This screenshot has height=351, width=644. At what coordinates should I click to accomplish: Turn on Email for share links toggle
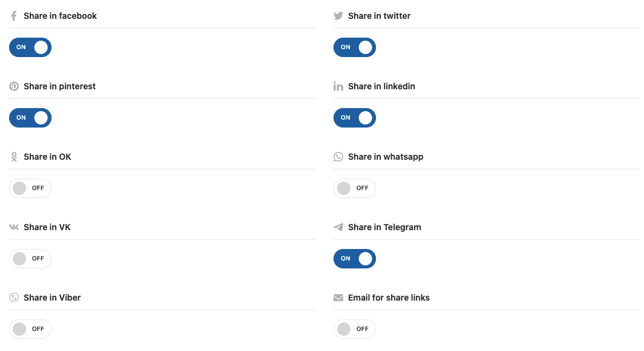pyautogui.click(x=355, y=329)
